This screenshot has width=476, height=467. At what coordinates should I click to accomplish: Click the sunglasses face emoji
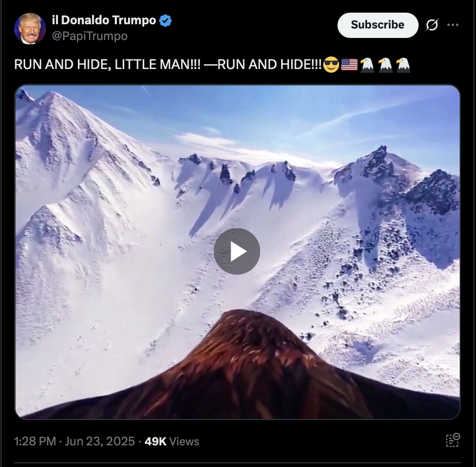(x=331, y=64)
